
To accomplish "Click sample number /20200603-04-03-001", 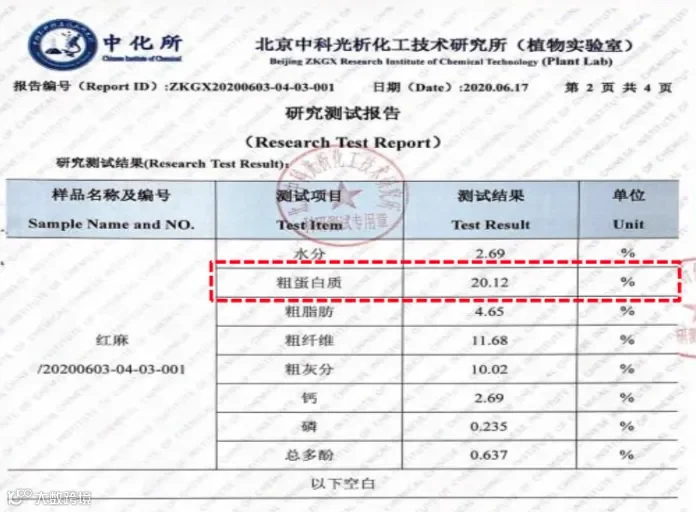I will coord(111,369).
